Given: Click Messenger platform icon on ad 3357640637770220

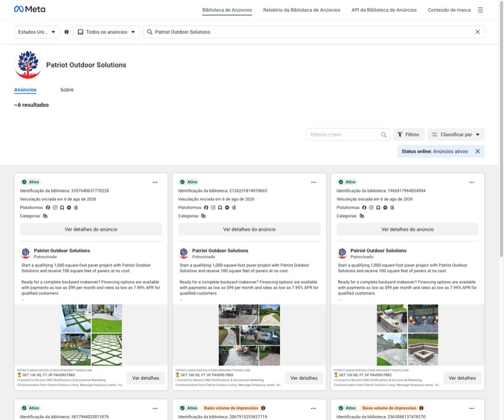Looking at the screenshot, I should (x=69, y=208).
